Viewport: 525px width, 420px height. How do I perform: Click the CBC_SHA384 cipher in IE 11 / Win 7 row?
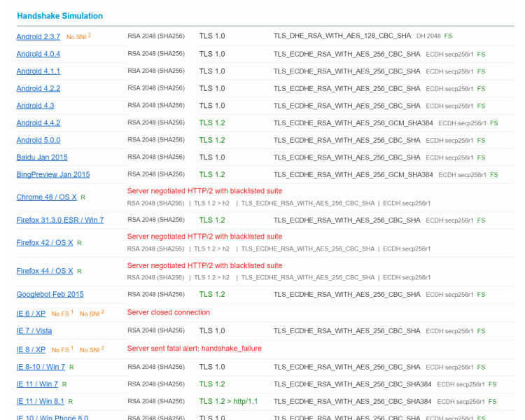pos(353,384)
